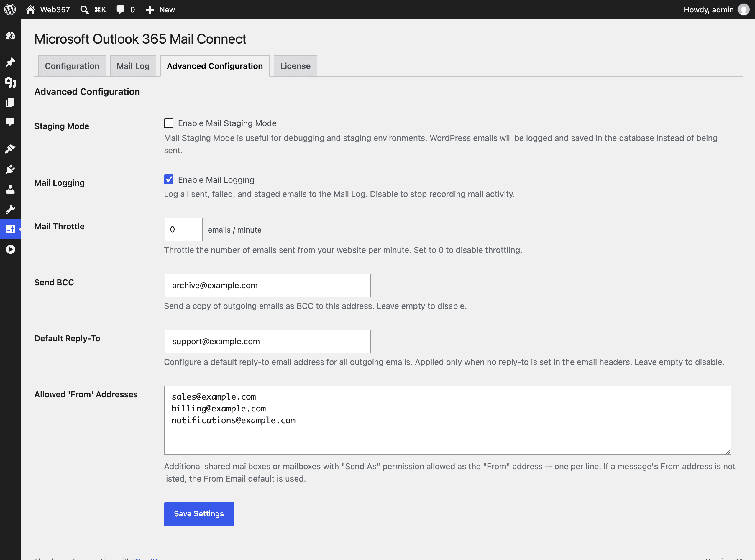Open Users from the sidebar
Screen dimensions: 755x560
tap(10, 189)
